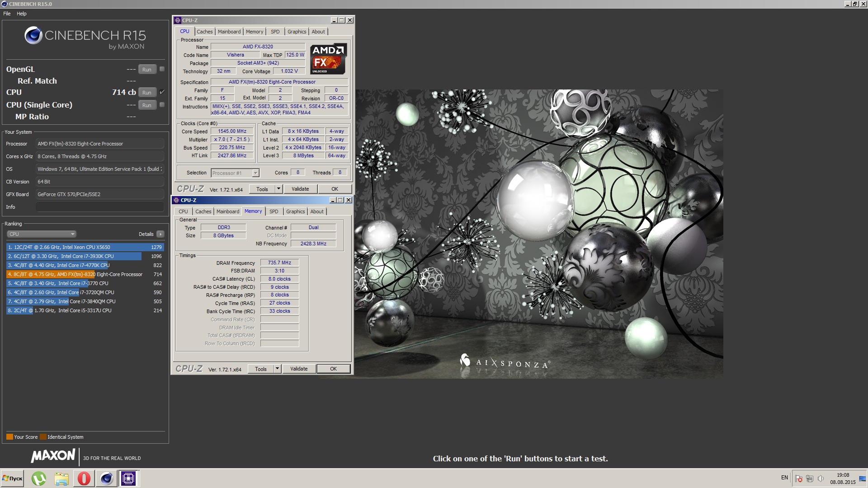This screenshot has width=868, height=488.
Task: Toggle the OpenGL test checkbox
Action: pos(162,69)
